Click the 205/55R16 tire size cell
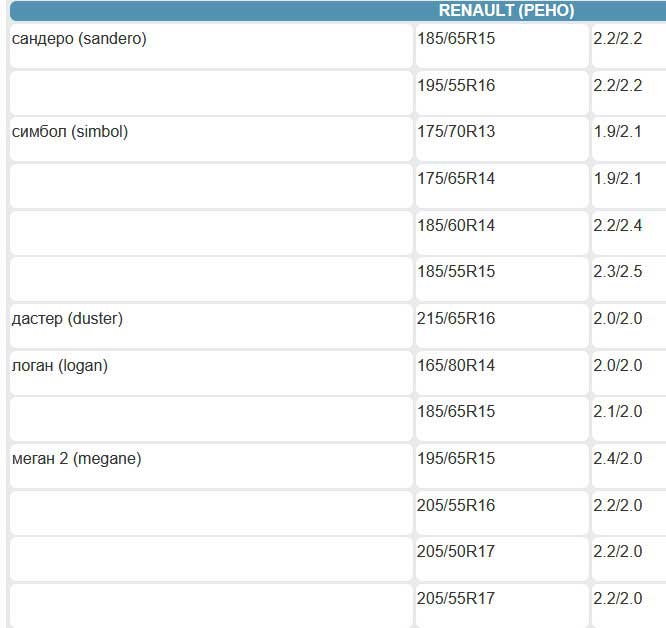666x628 pixels. pyautogui.click(x=502, y=513)
